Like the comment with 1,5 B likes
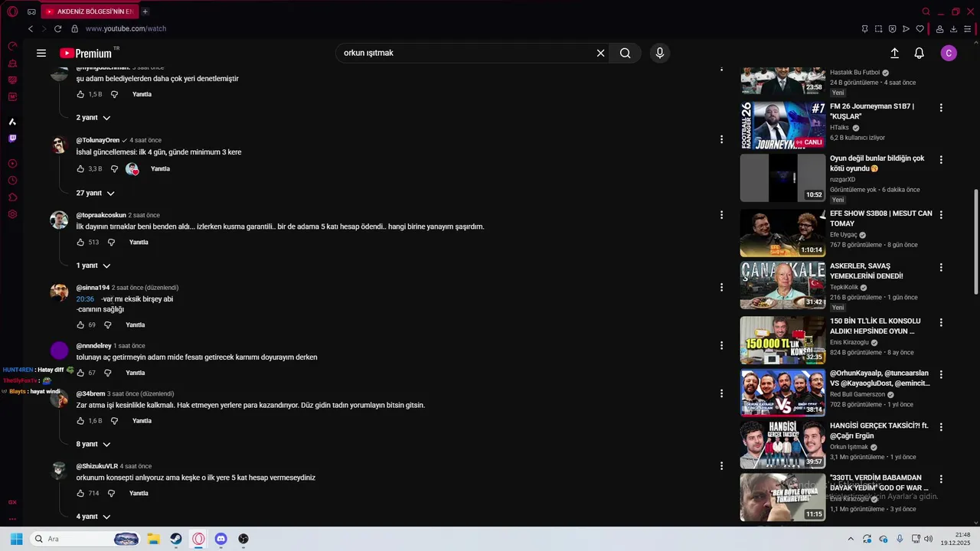Viewport: 980px width, 551px height. pos(80,95)
